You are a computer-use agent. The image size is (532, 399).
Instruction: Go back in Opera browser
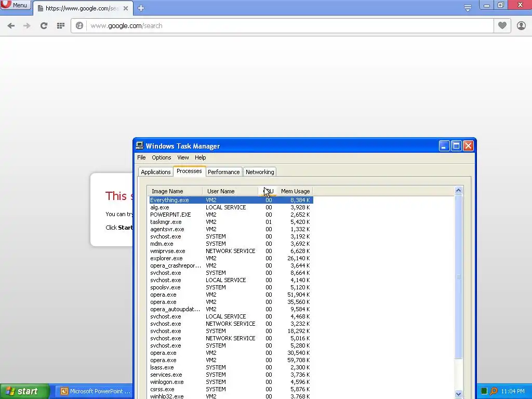click(x=11, y=26)
